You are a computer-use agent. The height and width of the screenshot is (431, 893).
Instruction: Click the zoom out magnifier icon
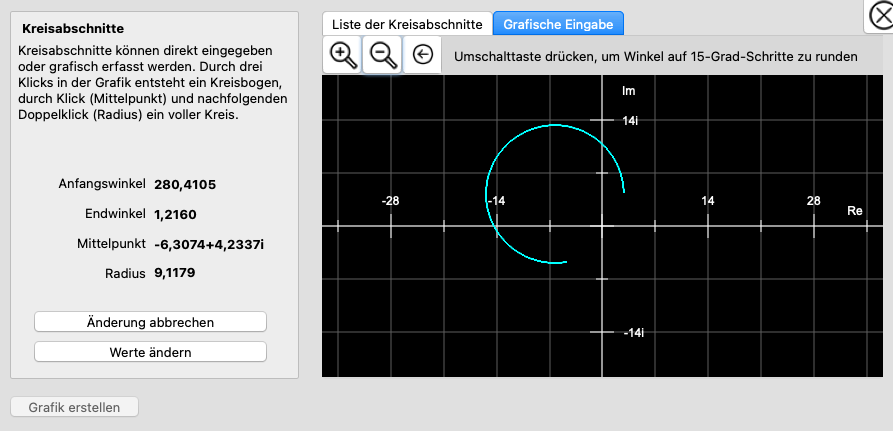click(x=382, y=55)
